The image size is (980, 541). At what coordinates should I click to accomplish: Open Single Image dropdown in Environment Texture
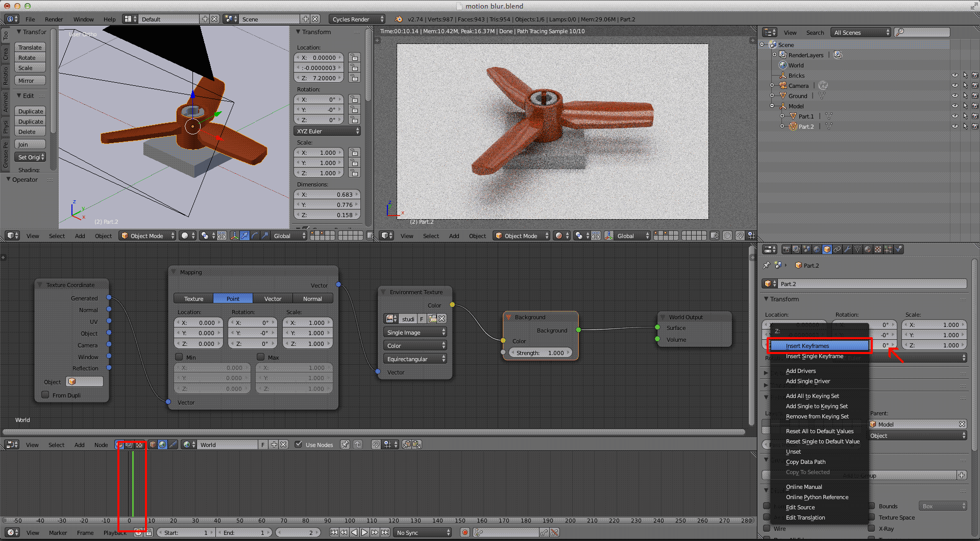[x=415, y=332]
